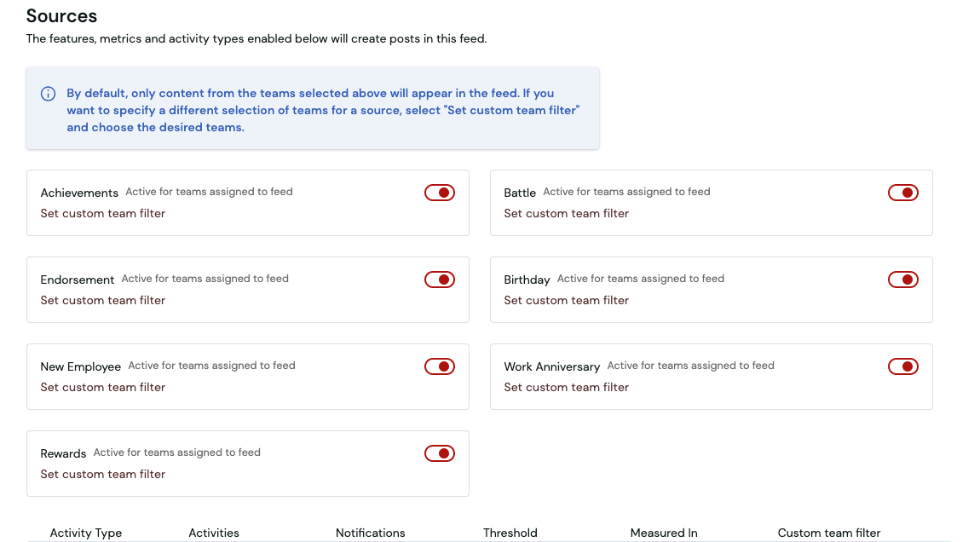Screen dimensions: 980x542
Task: Turn off the Endorsement toggle
Action: click(x=440, y=280)
